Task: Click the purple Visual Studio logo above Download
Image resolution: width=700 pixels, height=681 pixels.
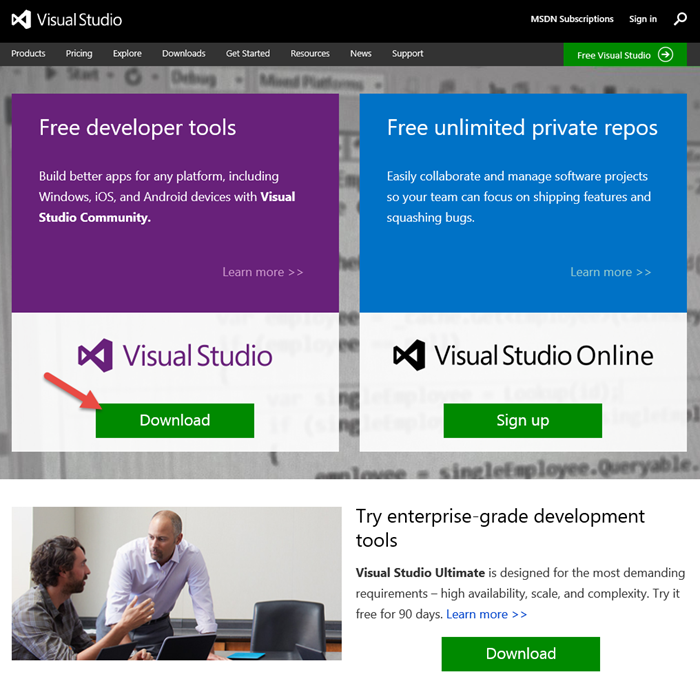Action: point(175,355)
